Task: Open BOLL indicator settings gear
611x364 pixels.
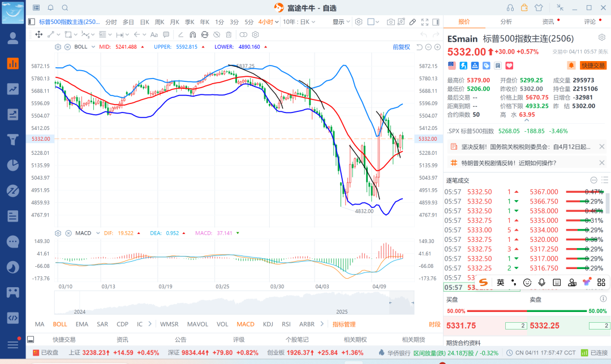Action: 58,47
